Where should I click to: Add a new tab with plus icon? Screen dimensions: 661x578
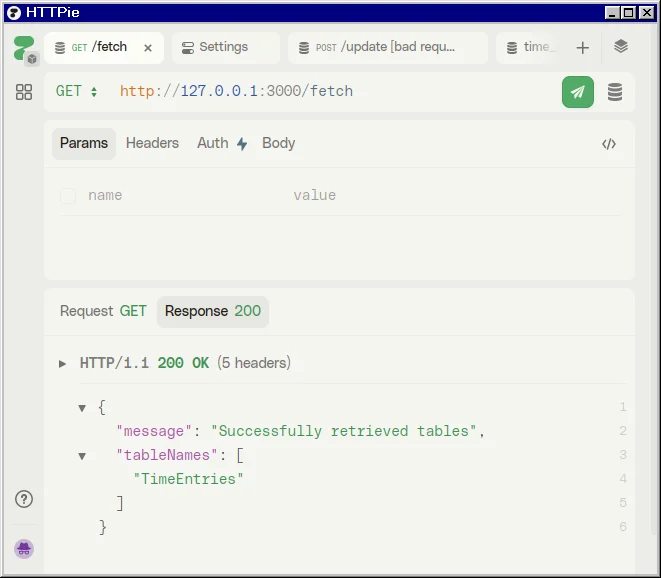click(583, 48)
